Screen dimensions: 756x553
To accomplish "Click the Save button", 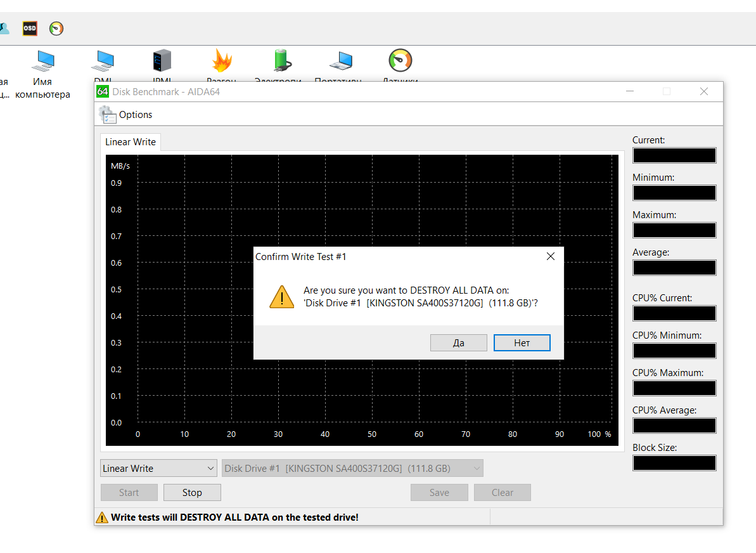I will click(x=439, y=493).
